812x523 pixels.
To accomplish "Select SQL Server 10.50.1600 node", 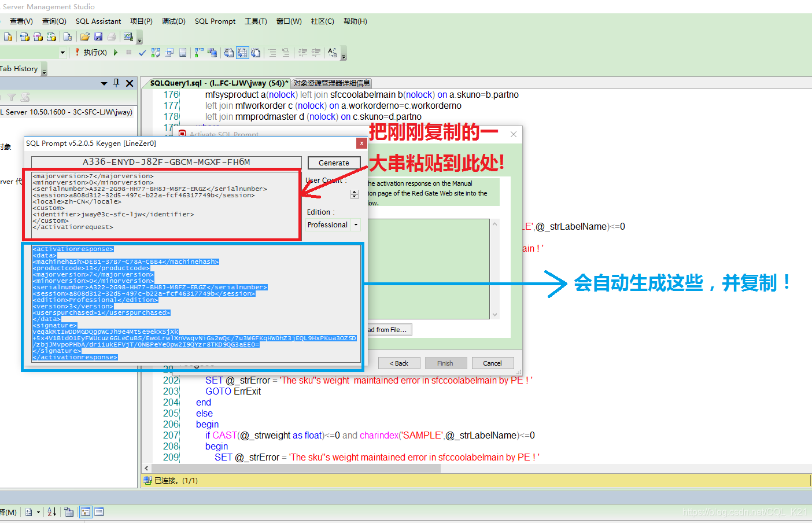I will (67, 112).
